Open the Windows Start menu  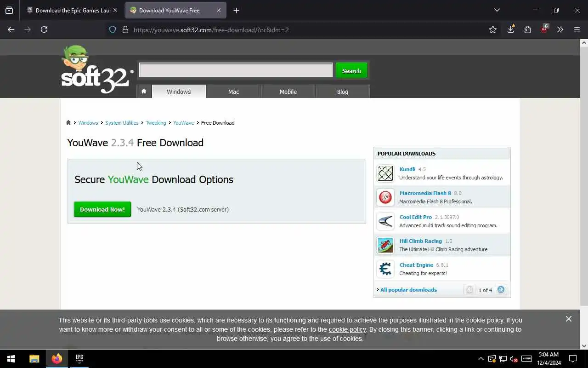(x=11, y=359)
